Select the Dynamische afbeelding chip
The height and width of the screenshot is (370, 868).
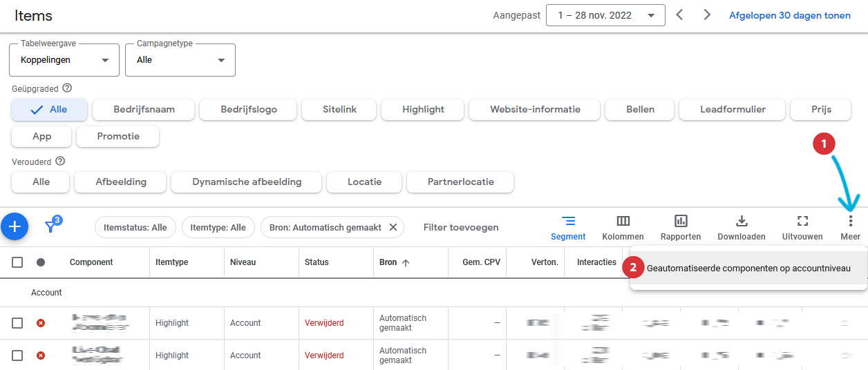(247, 182)
